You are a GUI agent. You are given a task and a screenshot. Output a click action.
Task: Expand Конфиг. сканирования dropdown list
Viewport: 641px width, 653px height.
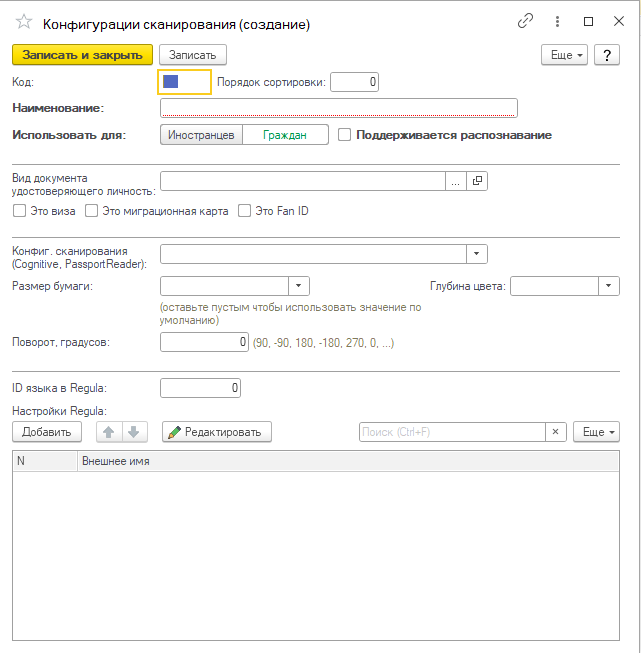pos(476,254)
